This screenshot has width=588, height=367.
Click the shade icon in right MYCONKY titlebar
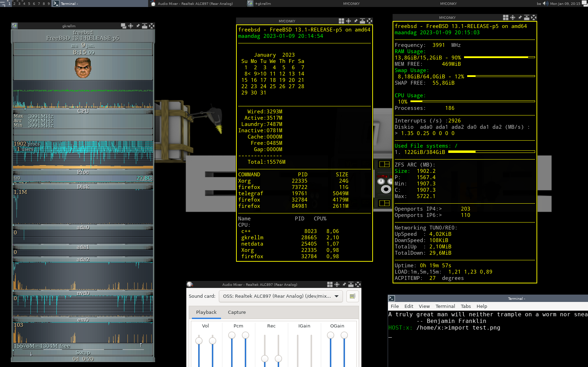click(527, 17)
